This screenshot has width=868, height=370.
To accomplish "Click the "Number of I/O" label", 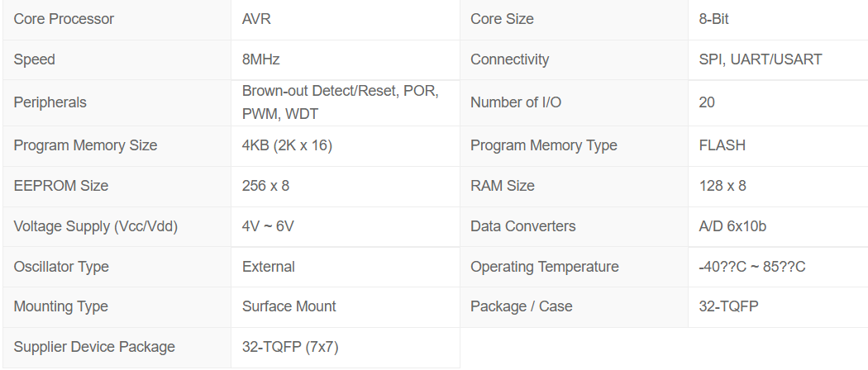I will tap(516, 102).
